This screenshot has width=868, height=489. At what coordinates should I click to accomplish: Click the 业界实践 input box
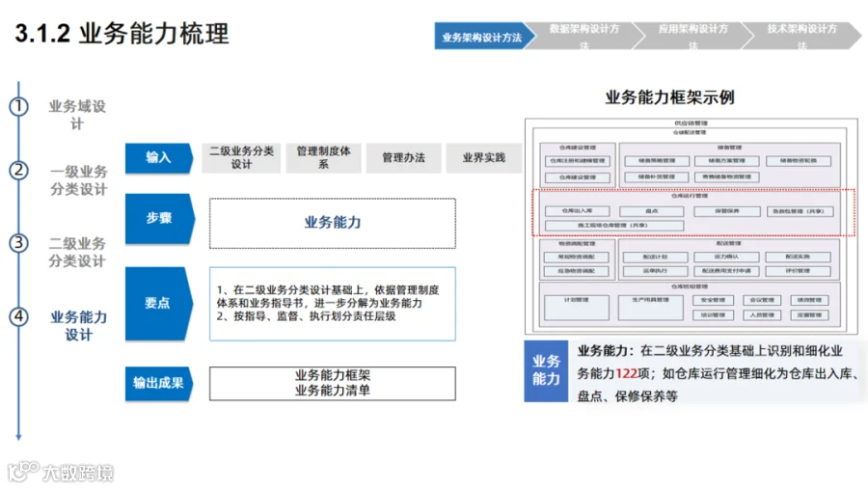tap(484, 158)
